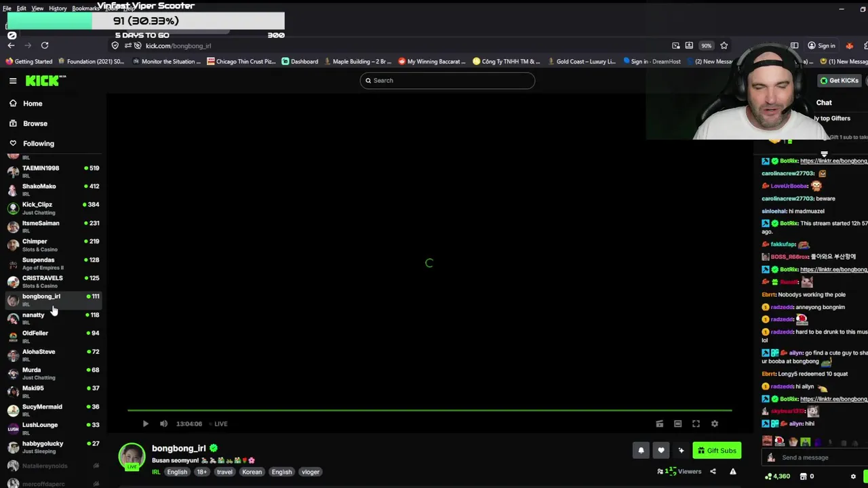868x488 pixels.
Task: Share the stream via share icon
Action: pos(713,472)
